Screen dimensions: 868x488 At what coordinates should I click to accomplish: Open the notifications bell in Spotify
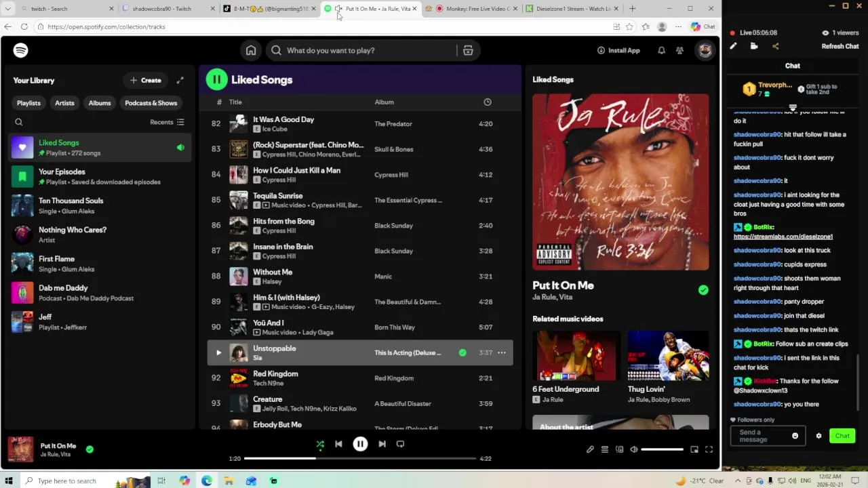click(661, 50)
